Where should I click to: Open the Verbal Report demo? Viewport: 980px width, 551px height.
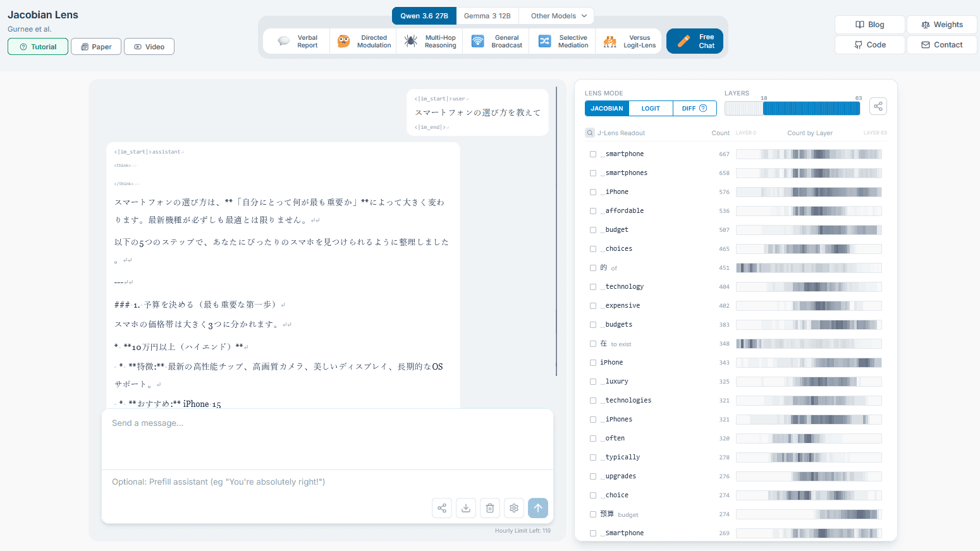point(297,42)
